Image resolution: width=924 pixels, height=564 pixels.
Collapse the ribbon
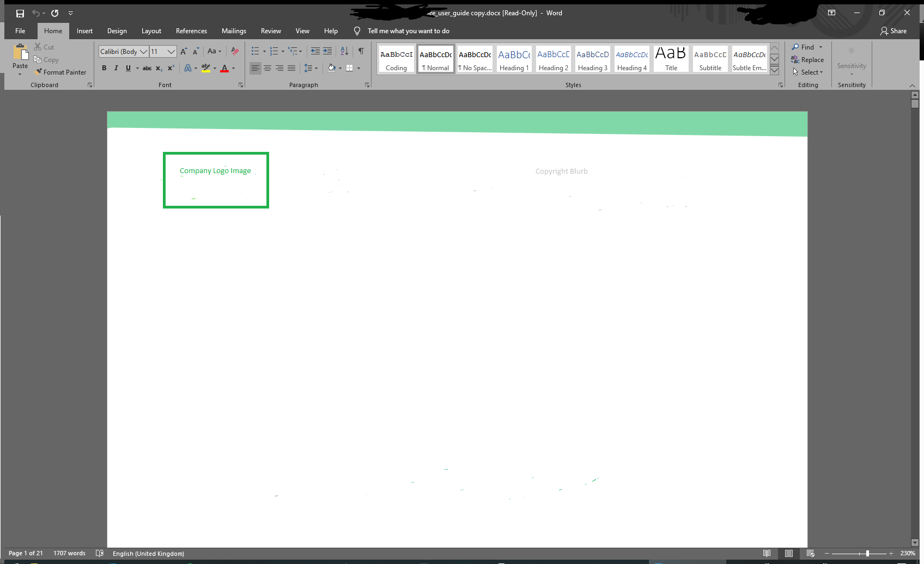[912, 85]
